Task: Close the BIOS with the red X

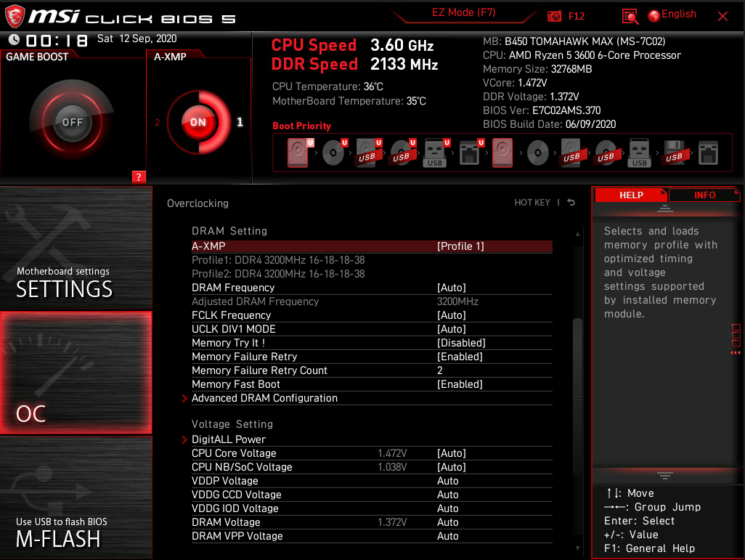Action: click(x=722, y=17)
